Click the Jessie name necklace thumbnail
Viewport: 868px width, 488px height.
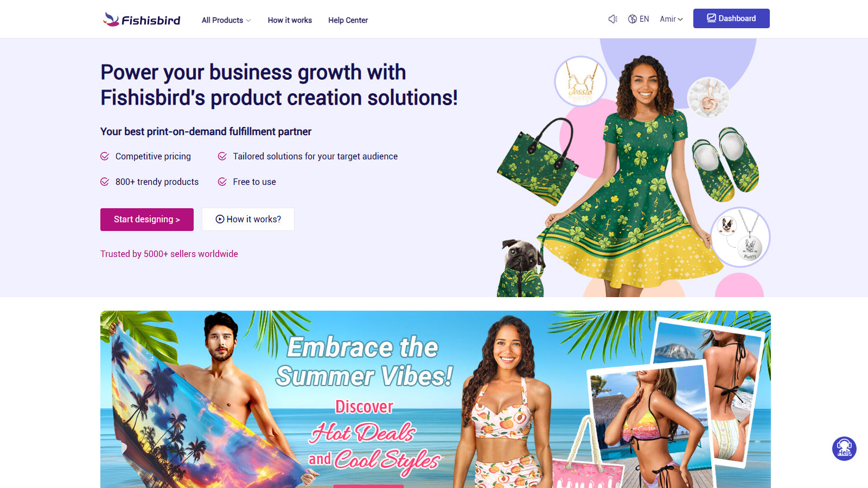tap(580, 82)
